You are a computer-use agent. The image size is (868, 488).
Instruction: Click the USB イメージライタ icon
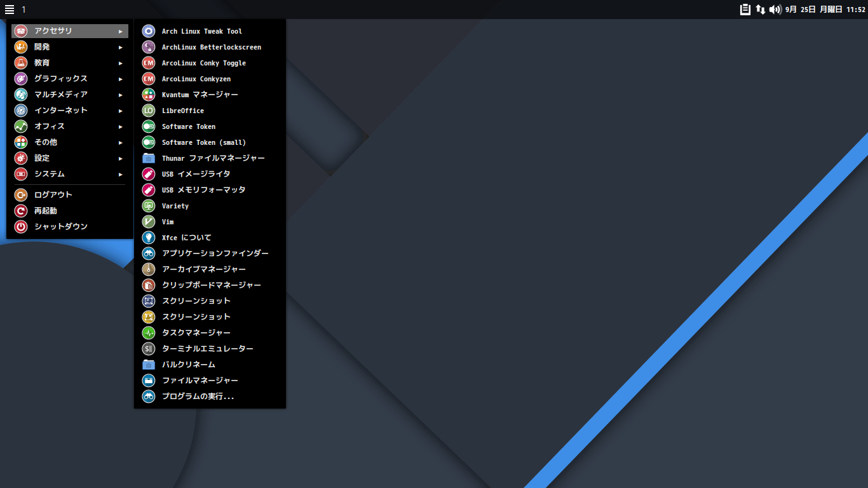[x=148, y=174]
